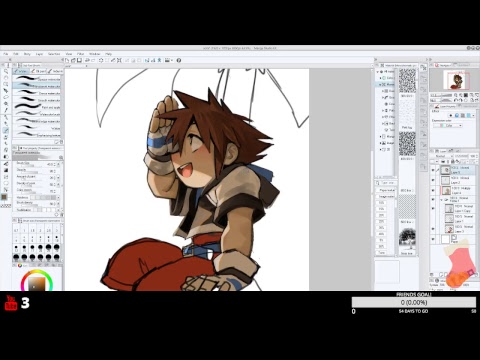
Task: Choose the Dense watercolor brush
Action: tap(37, 93)
